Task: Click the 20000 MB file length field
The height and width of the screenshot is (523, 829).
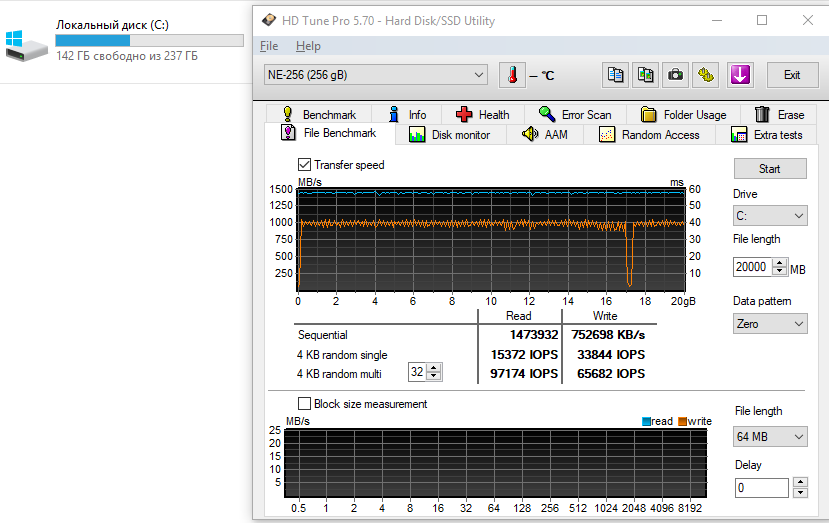Action: pyautogui.click(x=753, y=267)
